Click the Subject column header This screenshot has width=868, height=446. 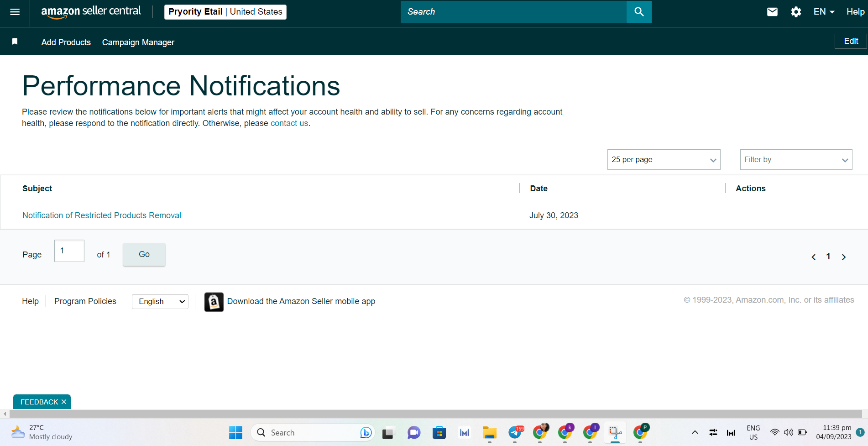[x=37, y=189]
